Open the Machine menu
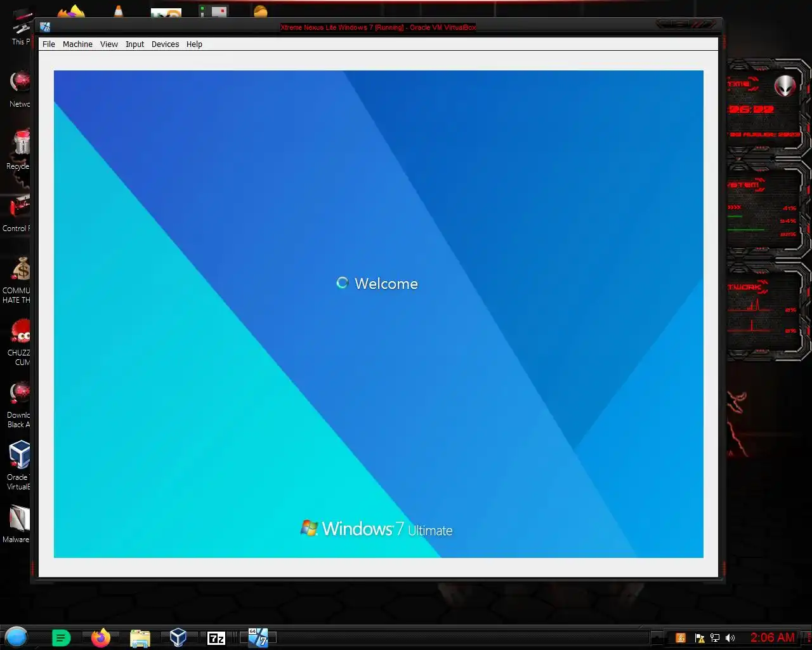812x650 pixels. pos(77,44)
